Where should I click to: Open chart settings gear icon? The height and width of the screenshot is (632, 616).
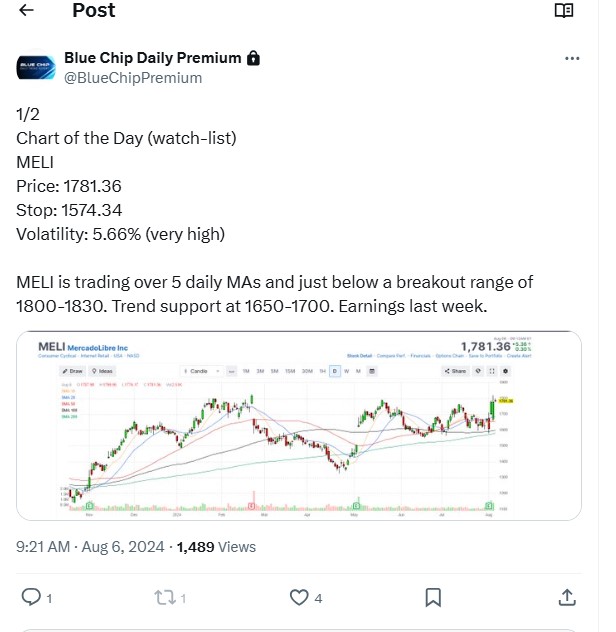(x=505, y=371)
